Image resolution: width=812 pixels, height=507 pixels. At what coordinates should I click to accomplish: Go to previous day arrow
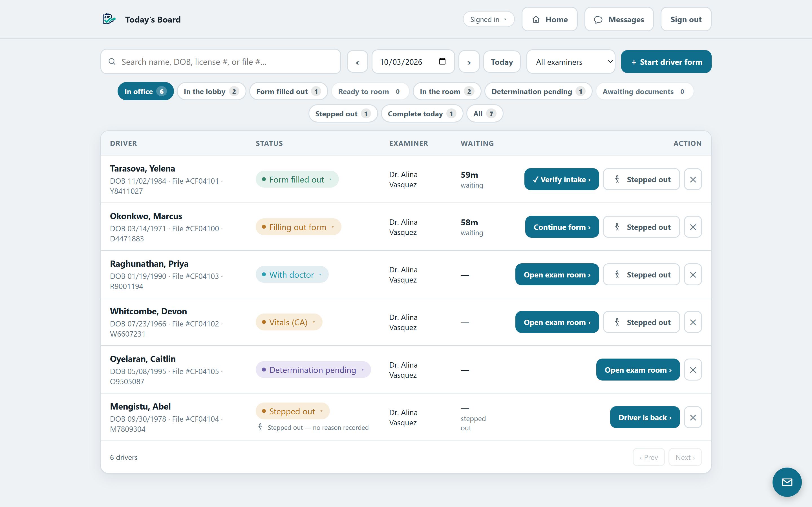pyautogui.click(x=357, y=62)
